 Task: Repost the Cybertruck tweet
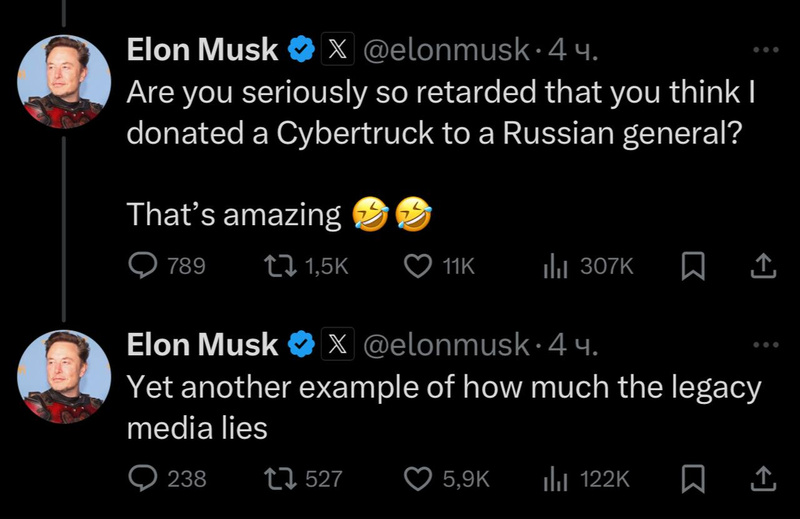(272, 266)
